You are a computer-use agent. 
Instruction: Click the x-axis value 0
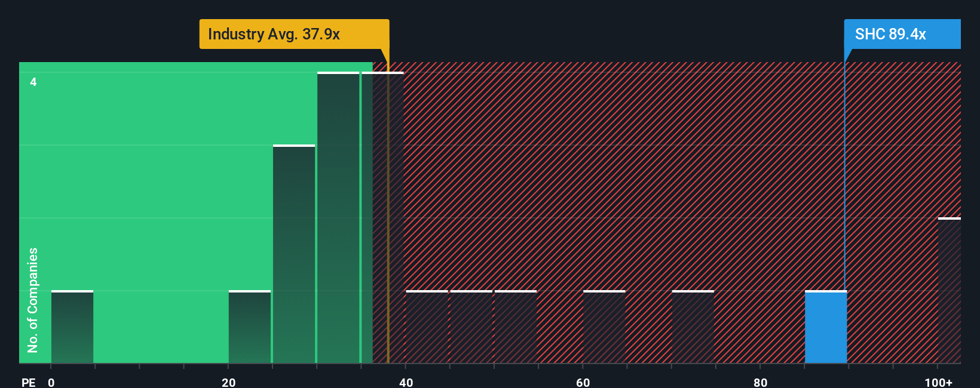(51, 382)
